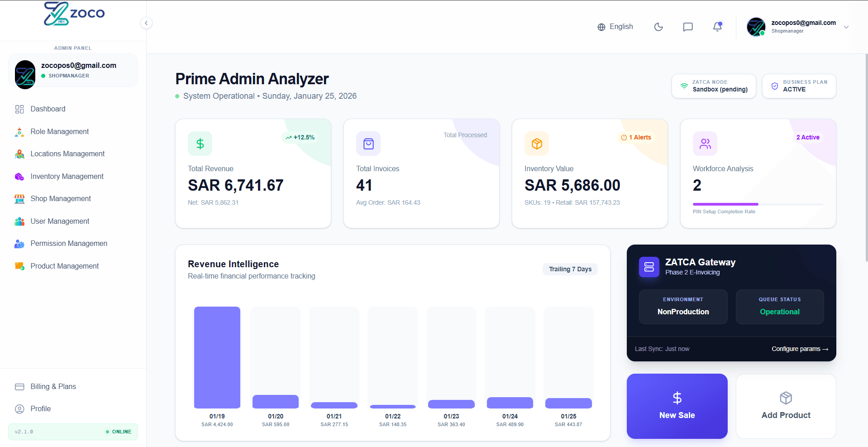Toggle dark mode with the moon icon
This screenshot has width=868, height=447.
point(658,27)
